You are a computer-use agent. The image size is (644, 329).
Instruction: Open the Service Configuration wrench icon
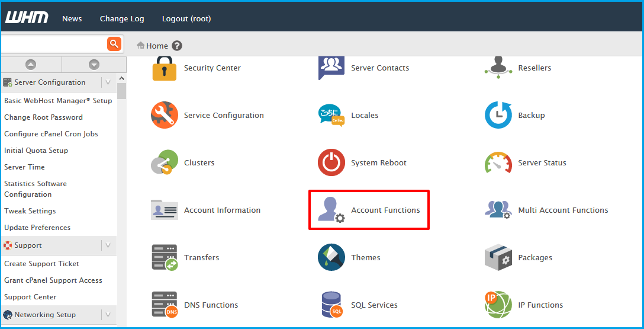coord(164,115)
